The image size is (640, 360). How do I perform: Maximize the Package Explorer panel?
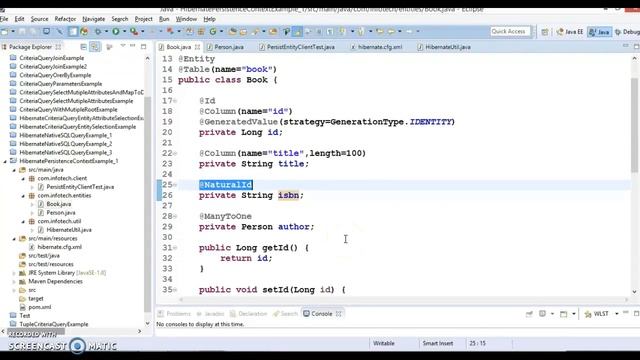click(x=143, y=47)
